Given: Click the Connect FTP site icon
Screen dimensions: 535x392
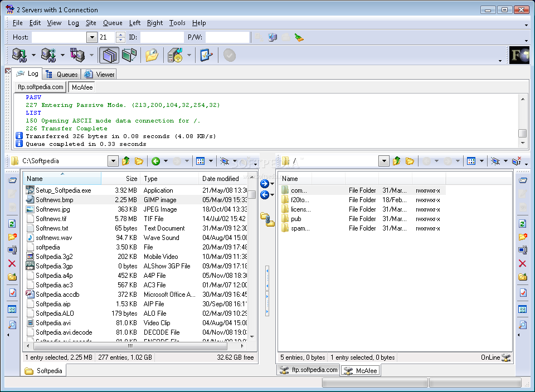Looking at the screenshot, I should click(x=20, y=55).
